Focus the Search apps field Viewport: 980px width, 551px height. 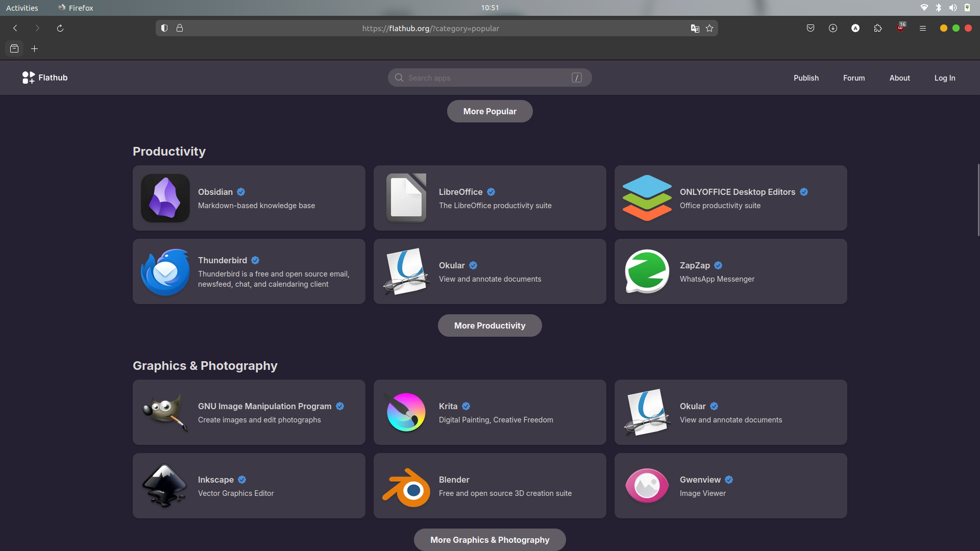(x=490, y=78)
